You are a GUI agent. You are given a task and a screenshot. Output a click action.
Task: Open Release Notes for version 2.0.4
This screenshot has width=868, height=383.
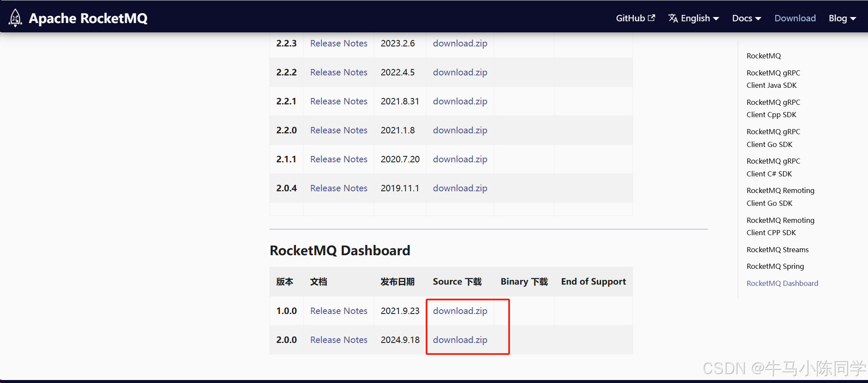click(338, 188)
